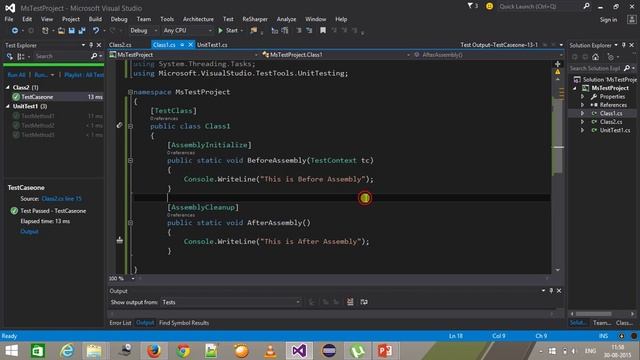Open the Architecture menu
Screen dimensions: 640x360
[x=198, y=19]
